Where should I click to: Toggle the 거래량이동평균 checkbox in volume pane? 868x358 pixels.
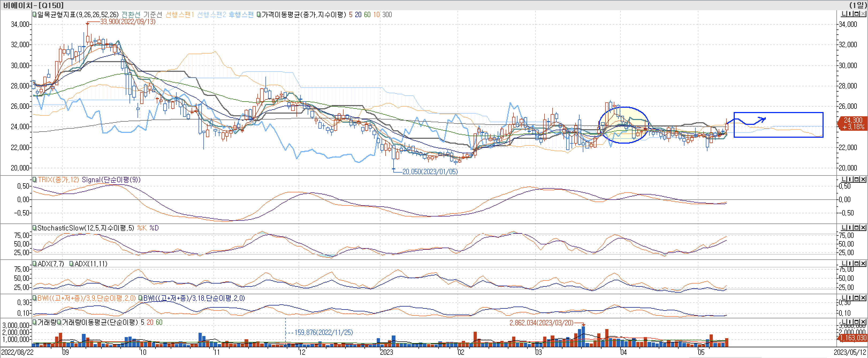click(x=59, y=322)
